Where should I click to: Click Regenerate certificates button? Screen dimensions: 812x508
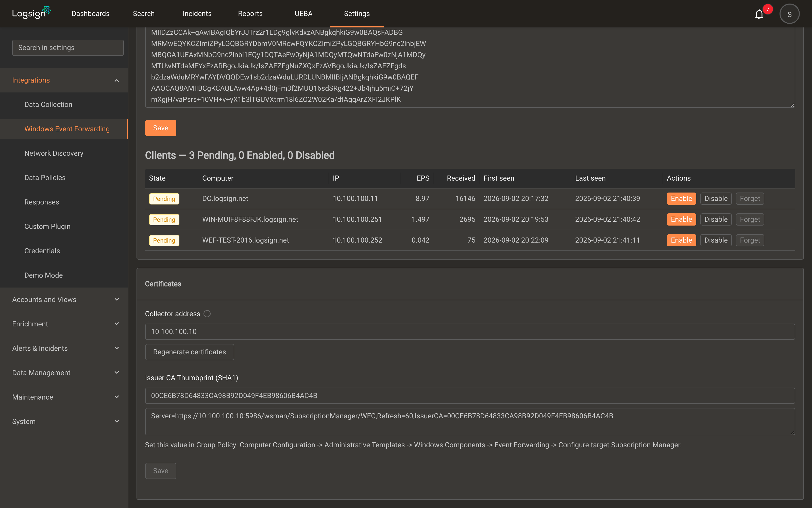[189, 352]
